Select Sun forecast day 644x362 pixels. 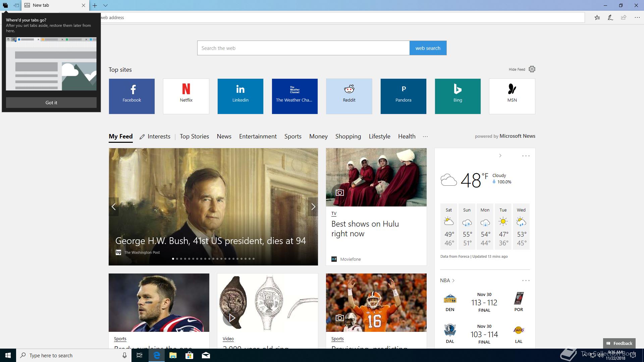(467, 227)
